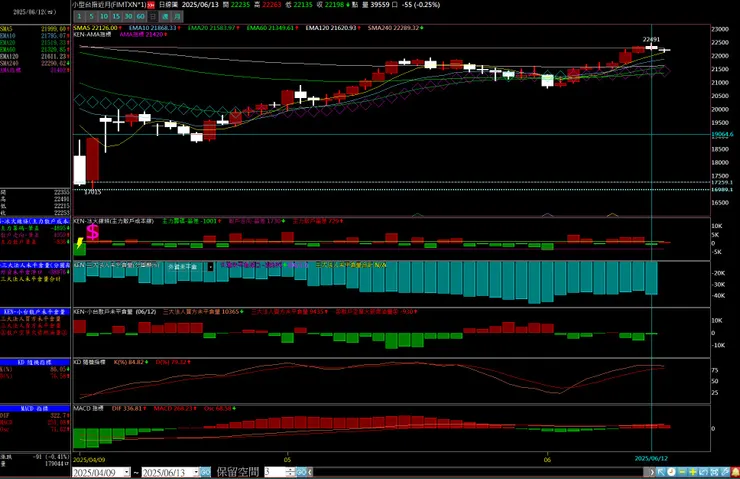Click the 2025/04/09 date label on axis

[x=89, y=459]
